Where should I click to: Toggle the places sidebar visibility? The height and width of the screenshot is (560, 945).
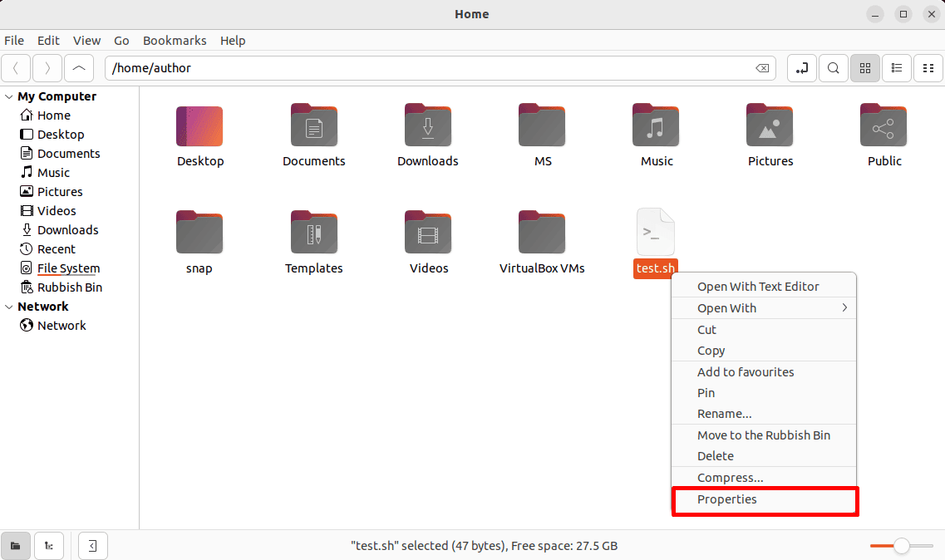coord(16,546)
